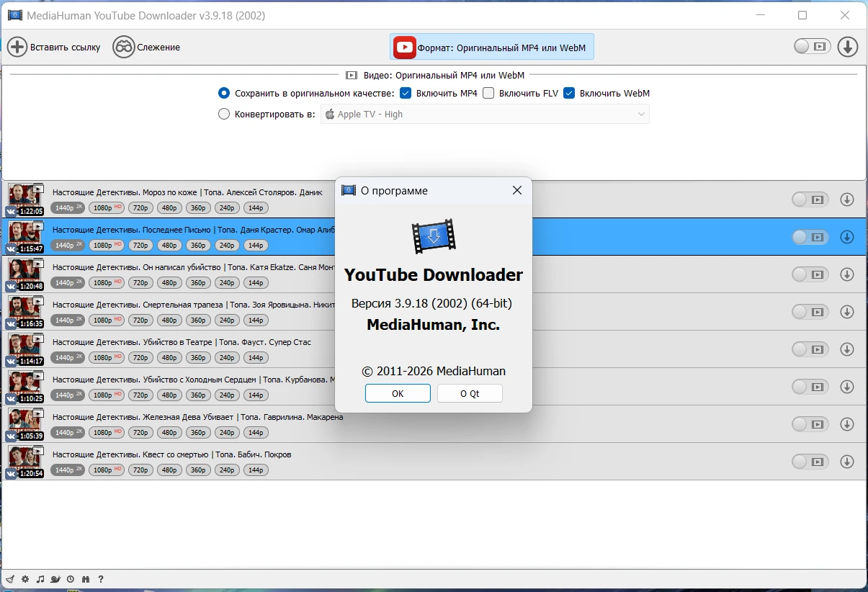The width and height of the screenshot is (868, 592).
Task: Enable the Включить FLV checkbox
Action: tap(488, 93)
